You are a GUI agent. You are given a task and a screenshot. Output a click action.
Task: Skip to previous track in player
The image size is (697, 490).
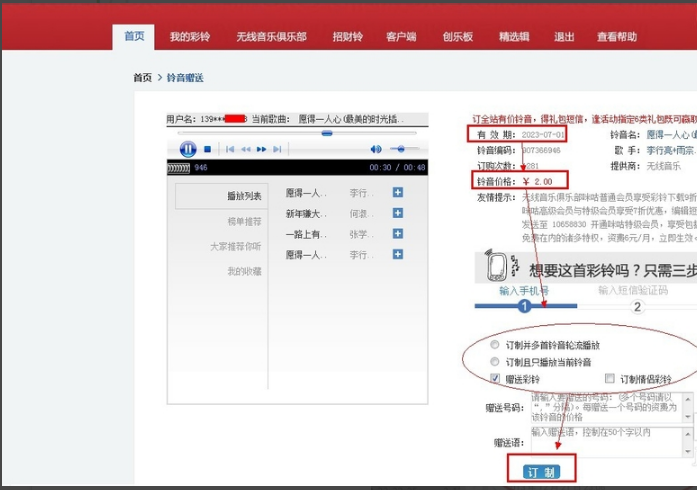(x=230, y=149)
